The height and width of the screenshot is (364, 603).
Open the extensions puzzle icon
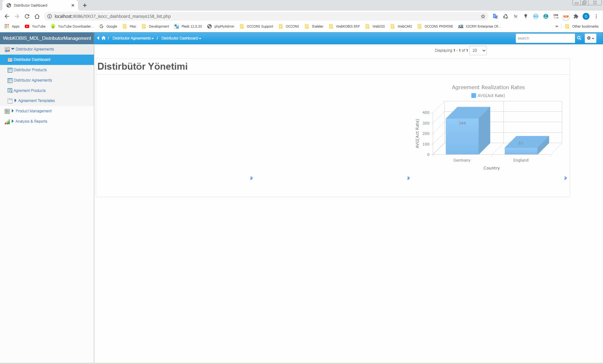point(576,16)
